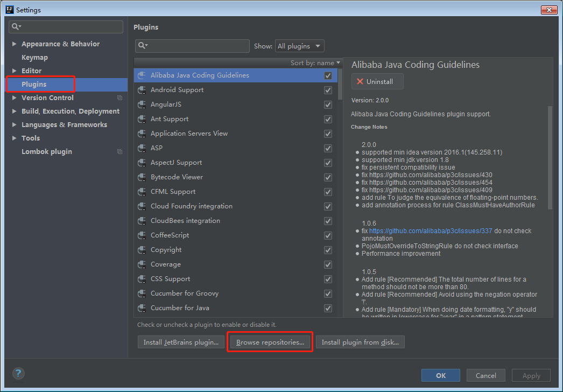Screen dimensions: 563x392
Task: Click the CSS Support plugin icon
Action: point(142,279)
